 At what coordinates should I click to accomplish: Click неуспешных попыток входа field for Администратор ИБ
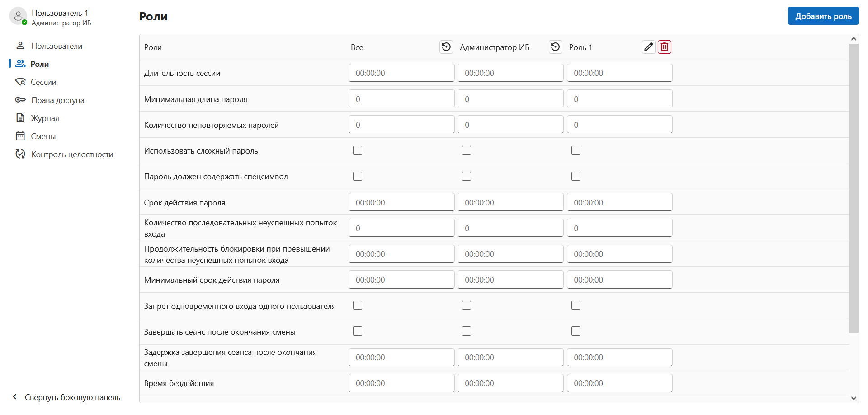click(x=510, y=228)
